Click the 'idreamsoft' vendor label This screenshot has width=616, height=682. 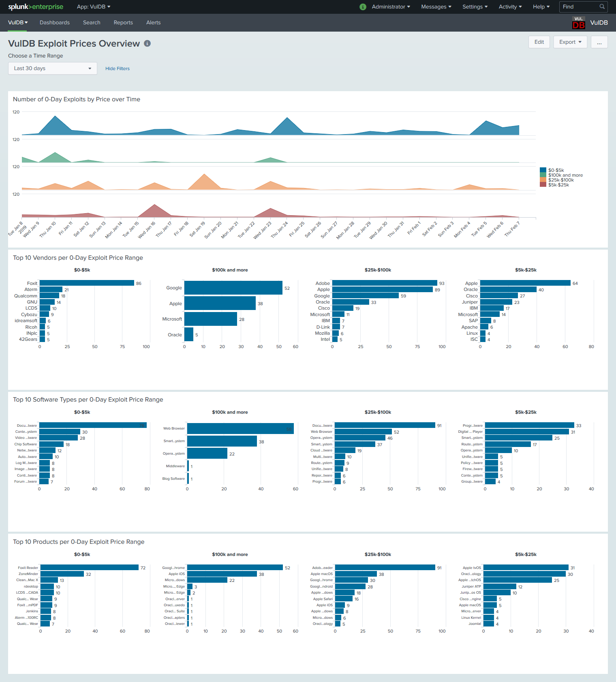(x=26, y=321)
